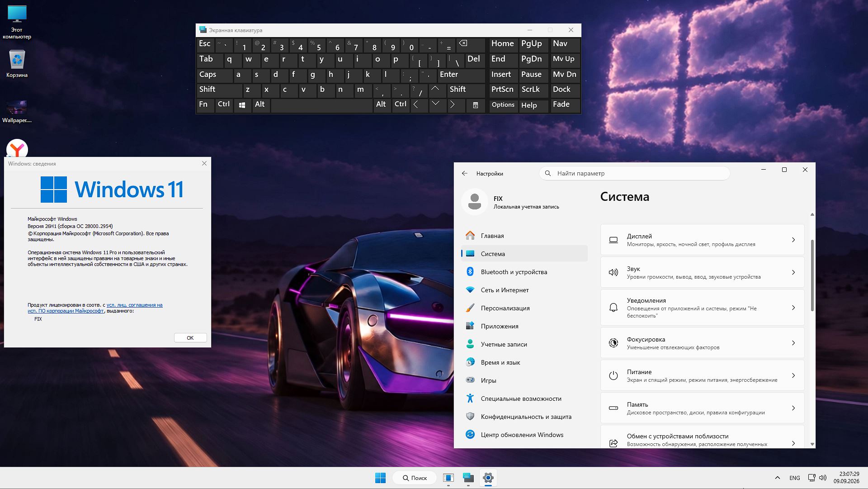868x489 pixels.
Task: Expand the Дисплей settings row
Action: [x=702, y=240]
